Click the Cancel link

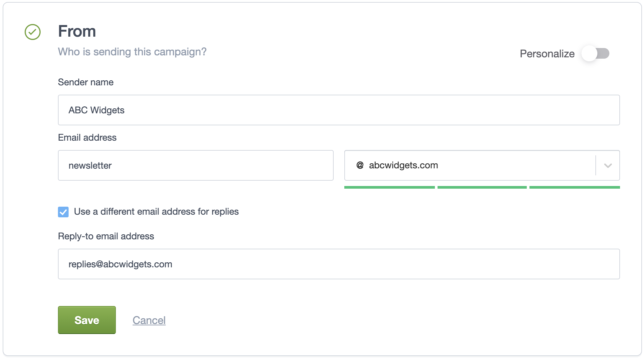149,320
